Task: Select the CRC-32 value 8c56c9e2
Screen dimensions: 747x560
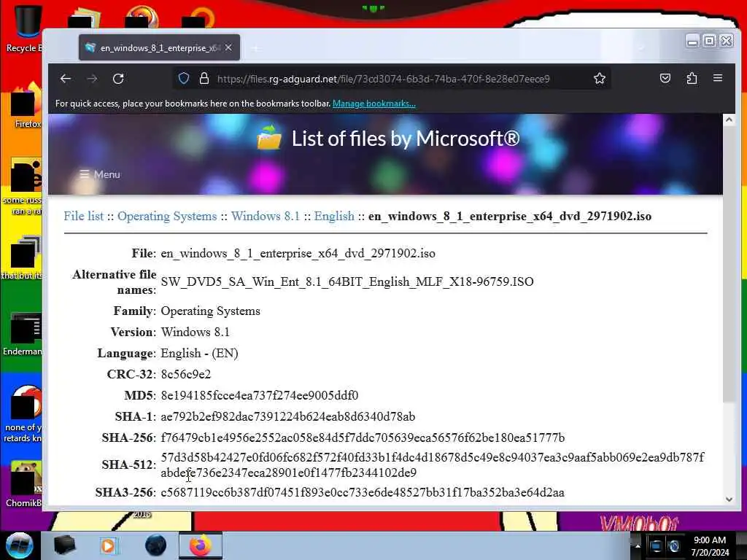Action: click(x=186, y=374)
